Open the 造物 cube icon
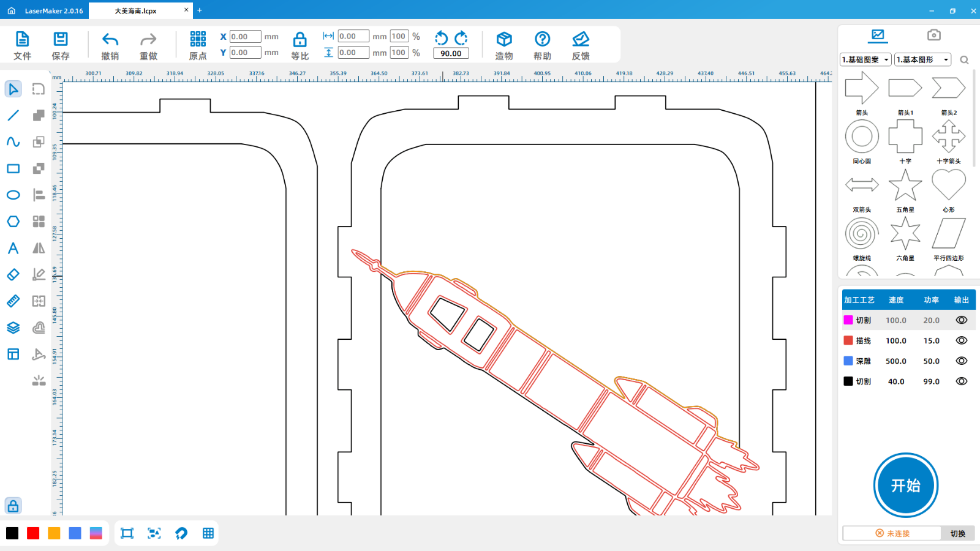Viewport: 980px width, 551px height. pyautogui.click(x=504, y=40)
